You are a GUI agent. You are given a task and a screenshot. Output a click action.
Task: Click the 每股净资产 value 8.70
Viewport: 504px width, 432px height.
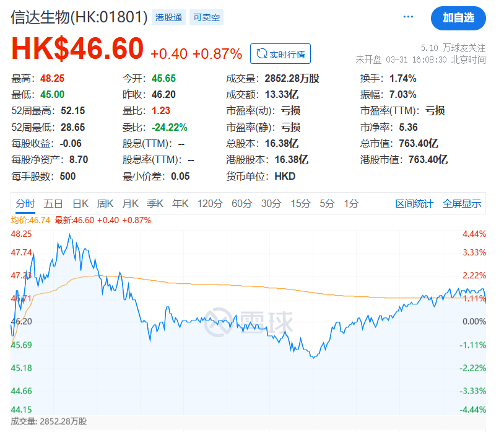pyautogui.click(x=79, y=159)
